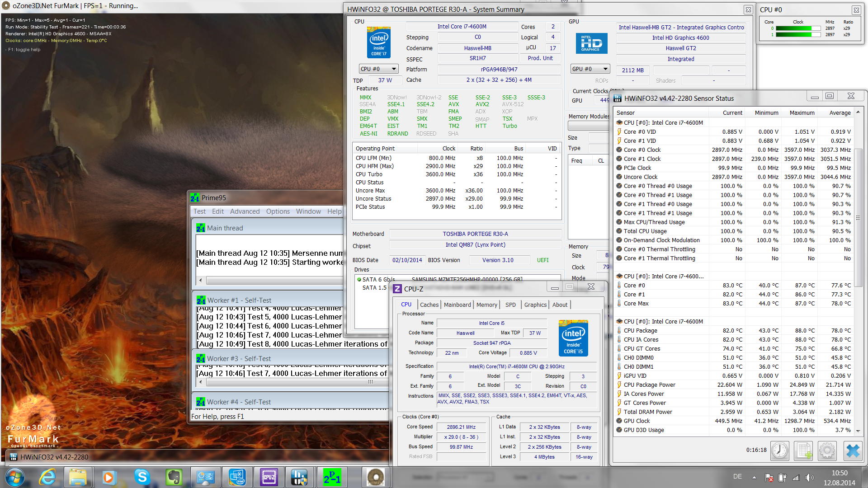Viewport: 868px width, 488px height.
Task: Switch to CPU-Z via purple taskbar icon
Action: coord(269,477)
